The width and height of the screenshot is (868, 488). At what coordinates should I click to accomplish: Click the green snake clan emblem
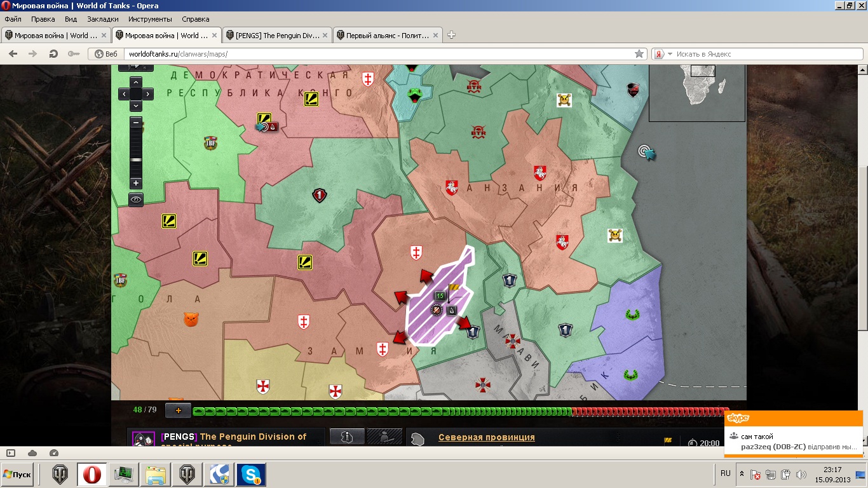pos(414,95)
